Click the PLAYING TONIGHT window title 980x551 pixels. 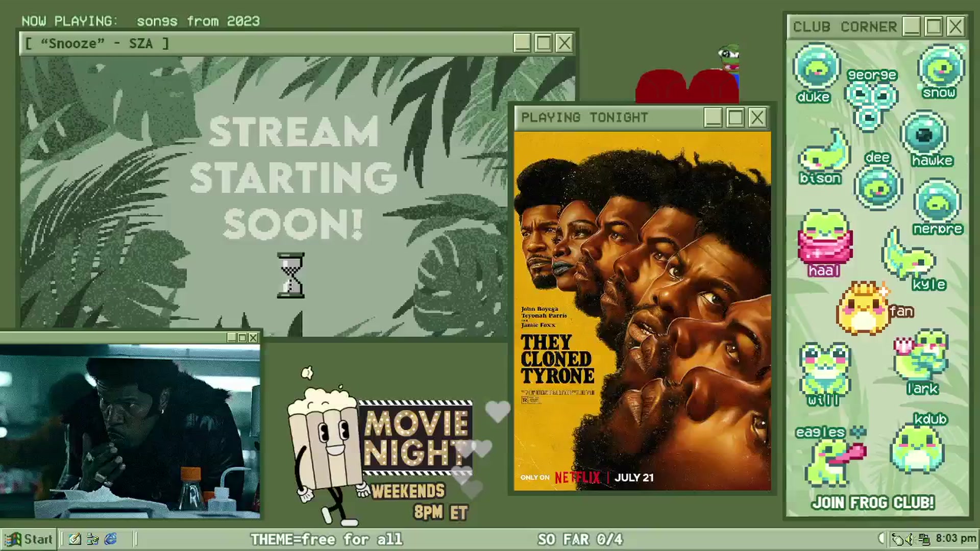[584, 117]
